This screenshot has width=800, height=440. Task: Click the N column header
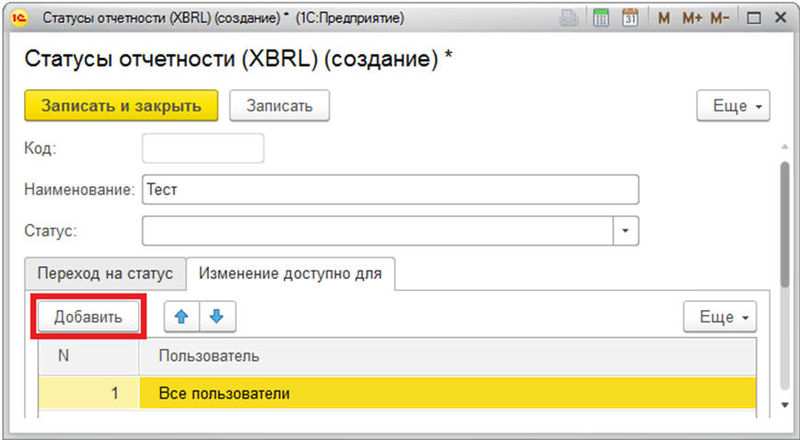88,356
